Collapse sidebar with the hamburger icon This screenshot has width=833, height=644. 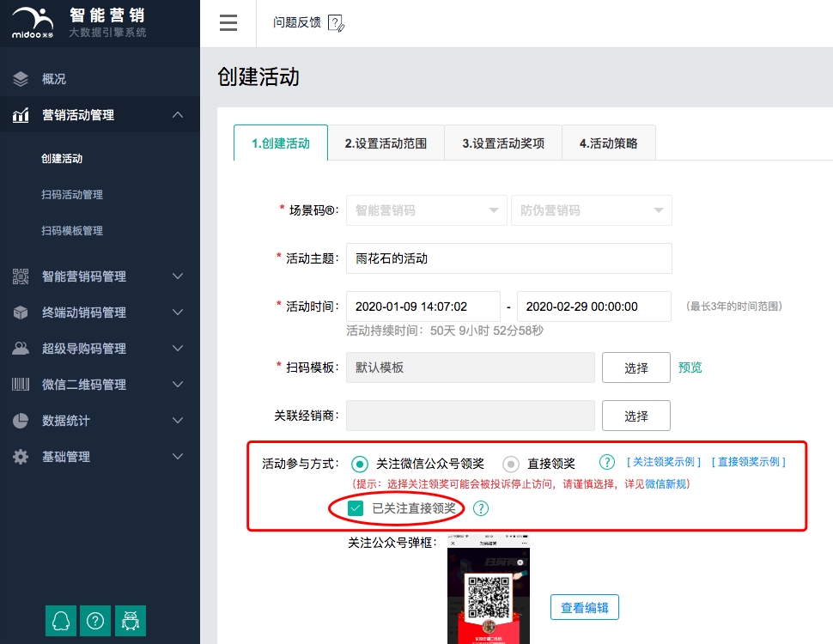[x=228, y=23]
